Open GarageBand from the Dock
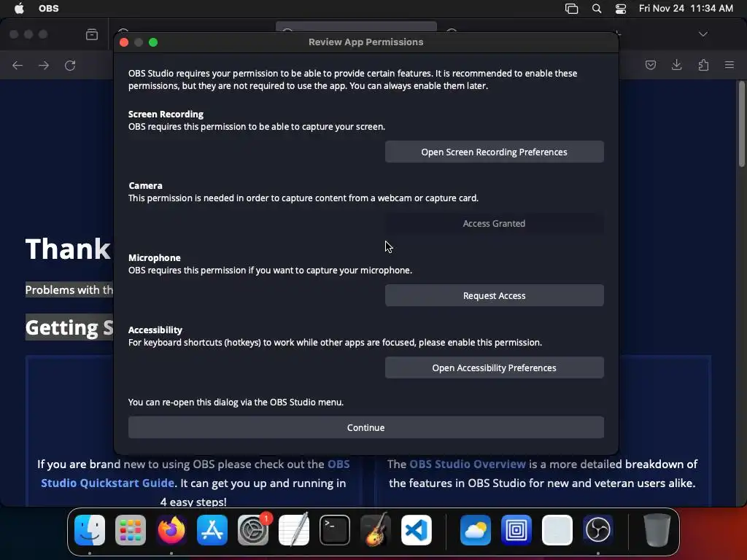 pos(376,530)
